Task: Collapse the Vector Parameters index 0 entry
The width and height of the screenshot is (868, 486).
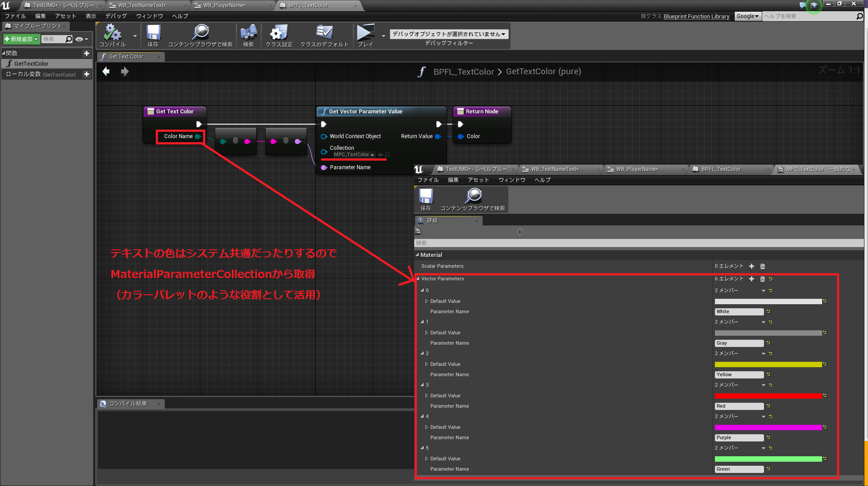Action: point(422,291)
